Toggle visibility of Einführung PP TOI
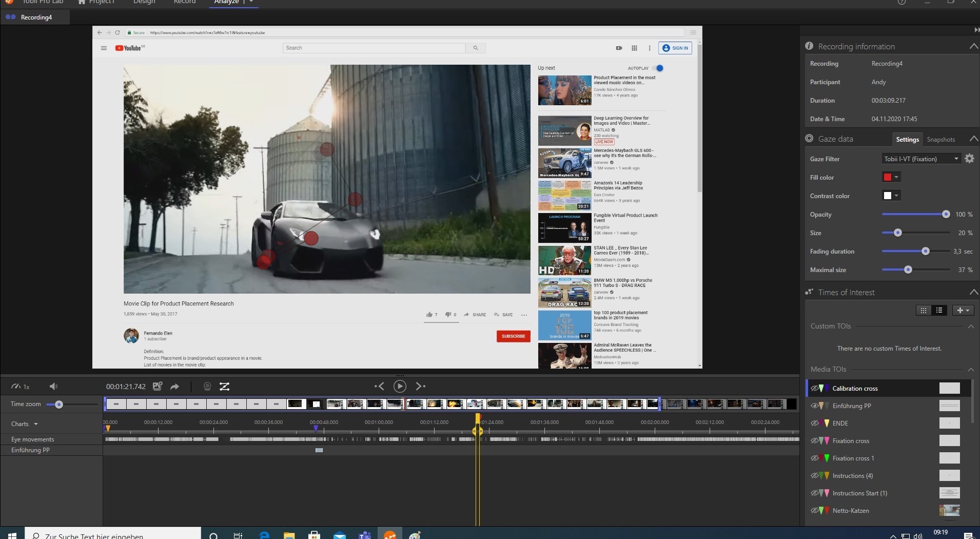Image resolution: width=980 pixels, height=539 pixels. pyautogui.click(x=814, y=406)
